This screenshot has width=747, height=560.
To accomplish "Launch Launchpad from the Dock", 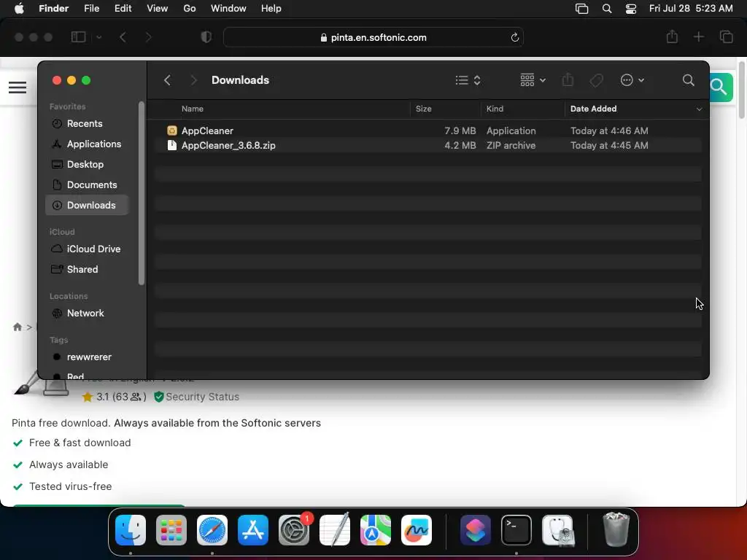I will pyautogui.click(x=171, y=530).
